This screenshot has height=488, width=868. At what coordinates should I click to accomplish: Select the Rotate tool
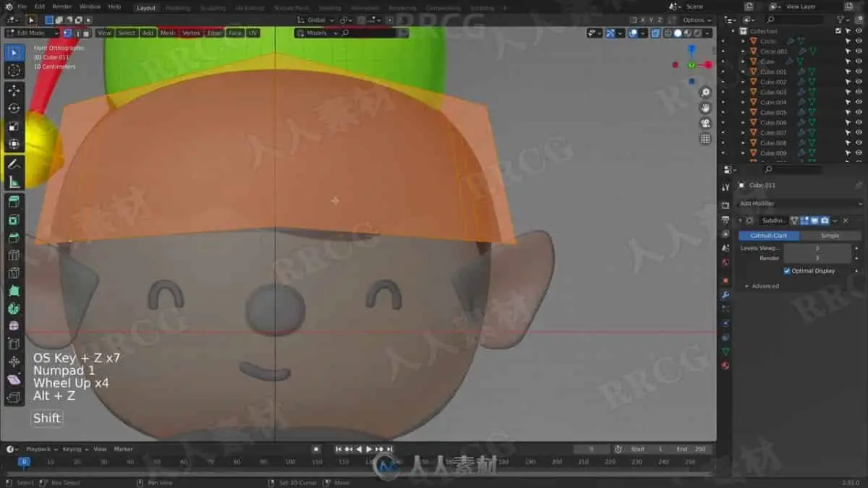click(14, 108)
